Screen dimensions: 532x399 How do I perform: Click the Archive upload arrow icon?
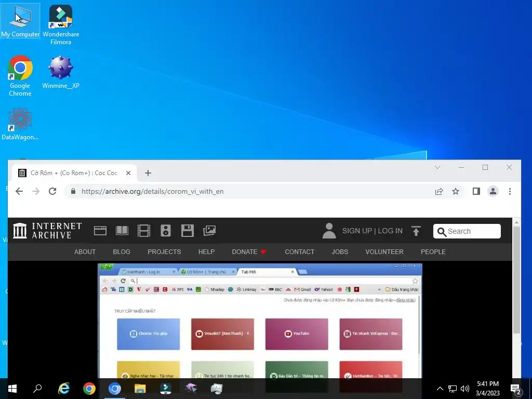416,231
